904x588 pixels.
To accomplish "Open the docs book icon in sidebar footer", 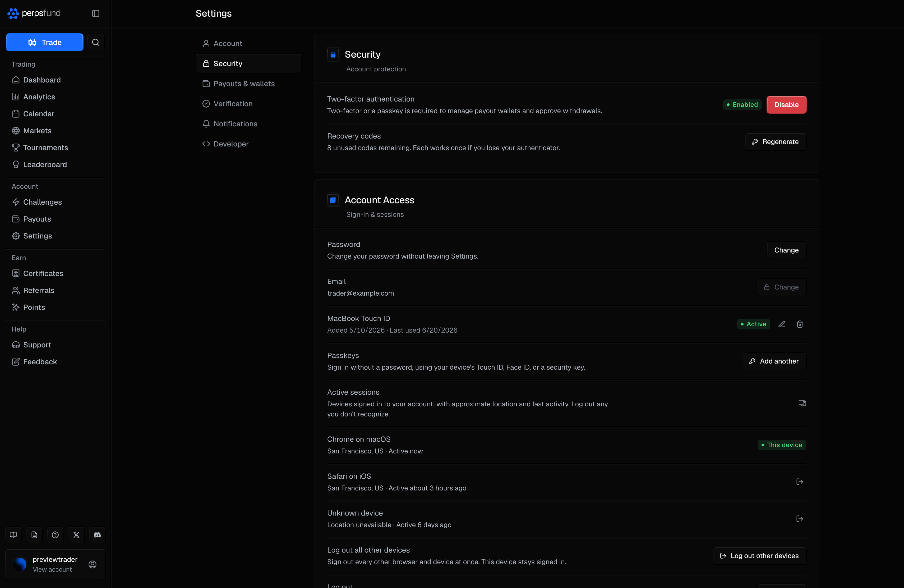I will tap(13, 535).
